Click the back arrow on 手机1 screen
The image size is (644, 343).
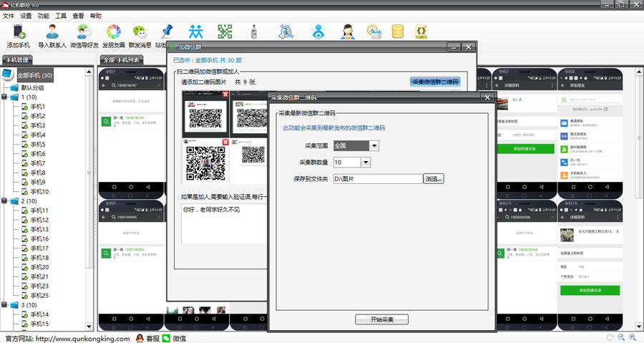click(104, 85)
